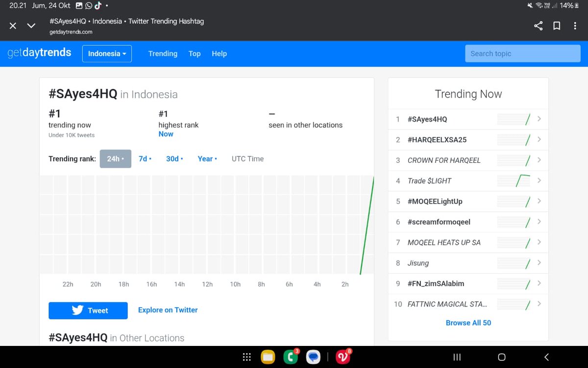The image size is (588, 368).
Task: Open the app drawer grid icon
Action: click(x=247, y=357)
